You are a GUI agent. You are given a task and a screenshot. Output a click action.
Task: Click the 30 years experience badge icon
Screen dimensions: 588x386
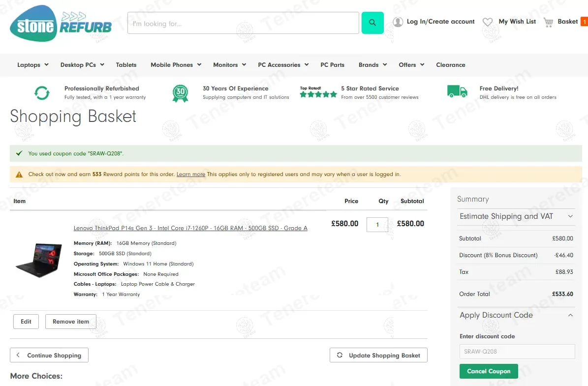coord(180,93)
